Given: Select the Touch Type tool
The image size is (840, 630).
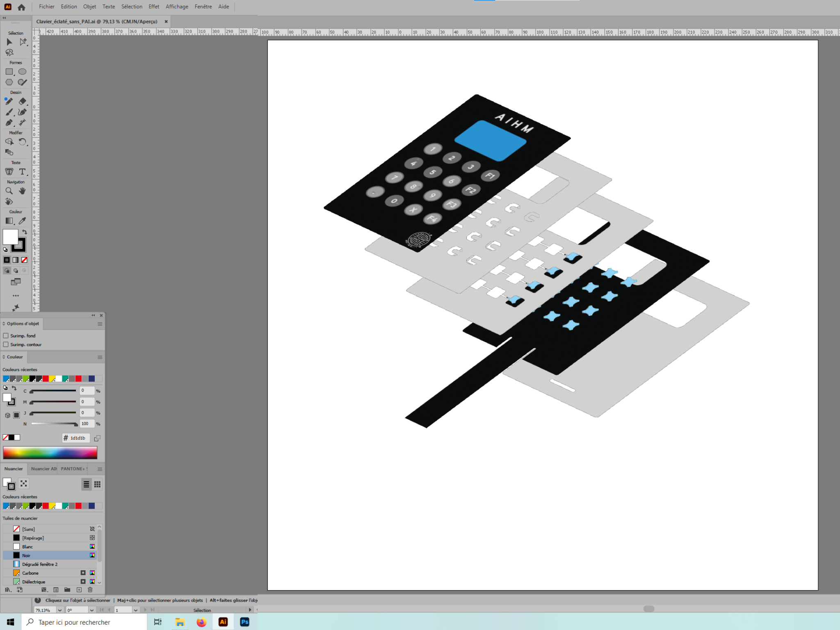Looking at the screenshot, I should point(9,172).
